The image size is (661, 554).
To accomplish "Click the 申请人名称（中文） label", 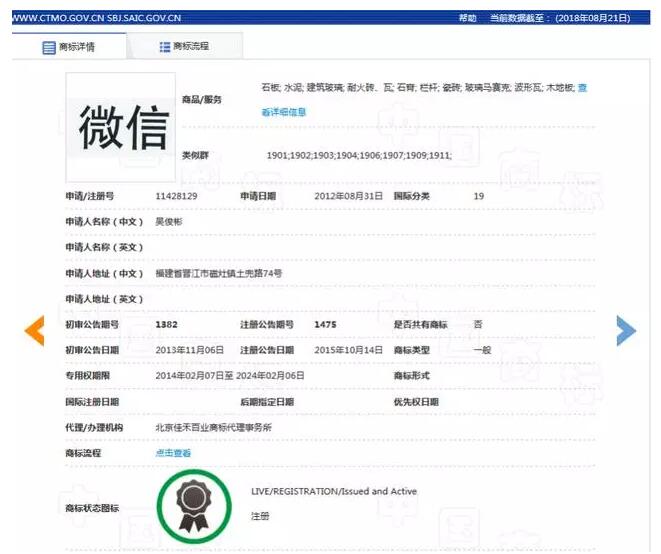I will point(104,222).
